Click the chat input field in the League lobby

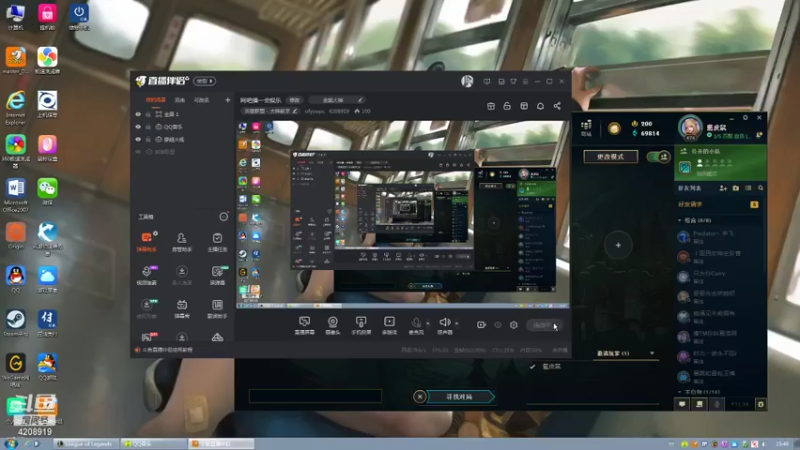(315, 396)
